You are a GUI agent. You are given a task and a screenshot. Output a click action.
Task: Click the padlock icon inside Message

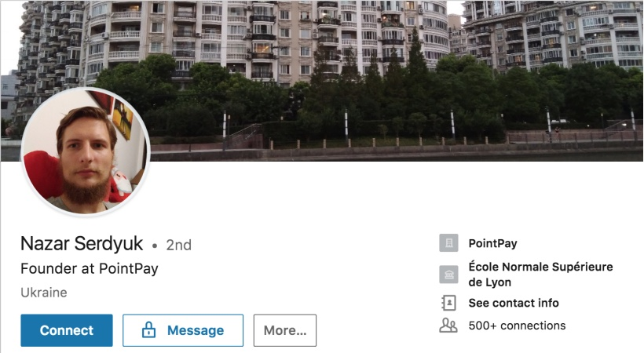(x=148, y=330)
